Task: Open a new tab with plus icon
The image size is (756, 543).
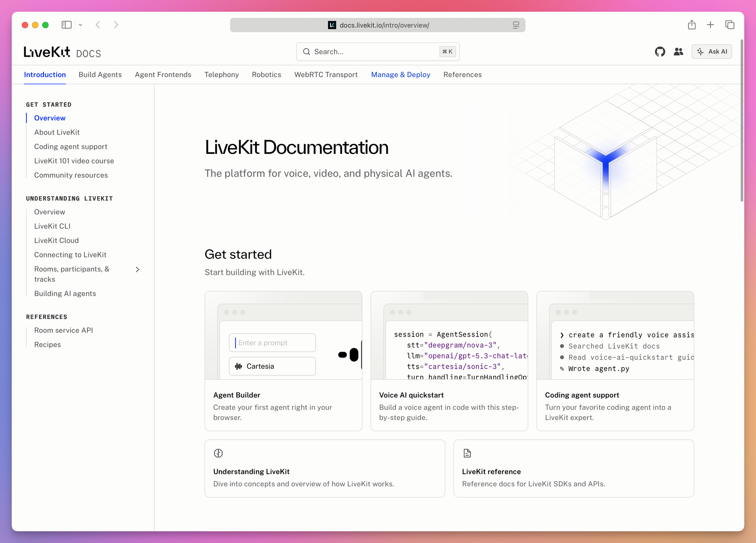Action: 711,25
